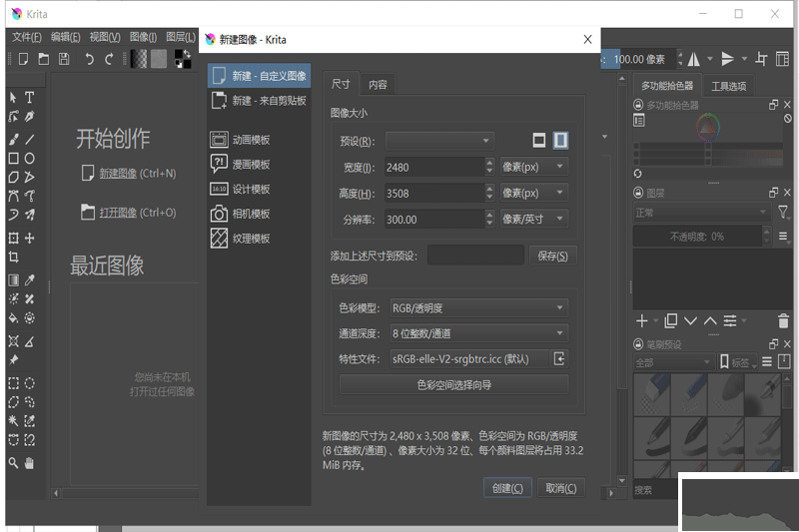Switch to the Tool Options tab (工具选项)

[x=729, y=86]
